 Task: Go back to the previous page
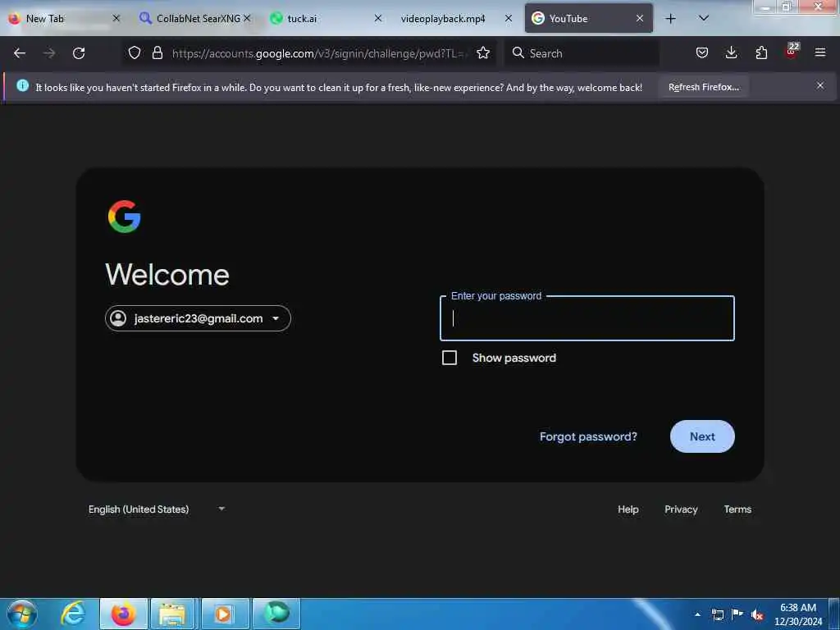click(x=20, y=53)
